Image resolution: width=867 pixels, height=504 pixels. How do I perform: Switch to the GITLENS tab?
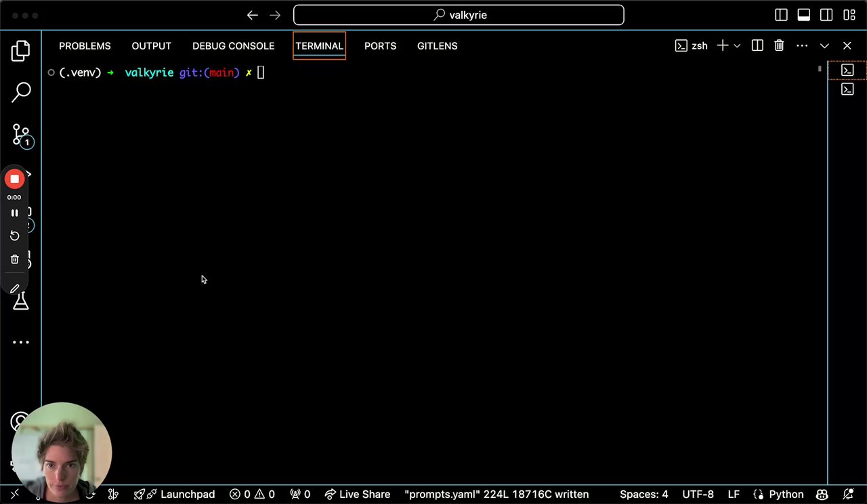[438, 46]
